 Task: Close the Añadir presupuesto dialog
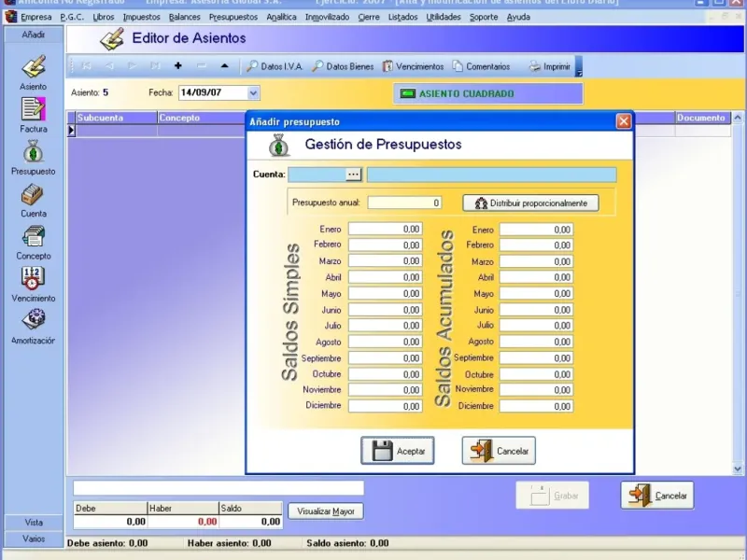[x=624, y=121]
